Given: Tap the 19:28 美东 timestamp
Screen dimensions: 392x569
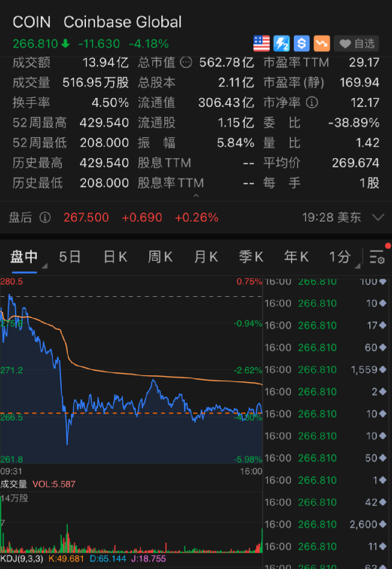Looking at the screenshot, I should coord(332,217).
